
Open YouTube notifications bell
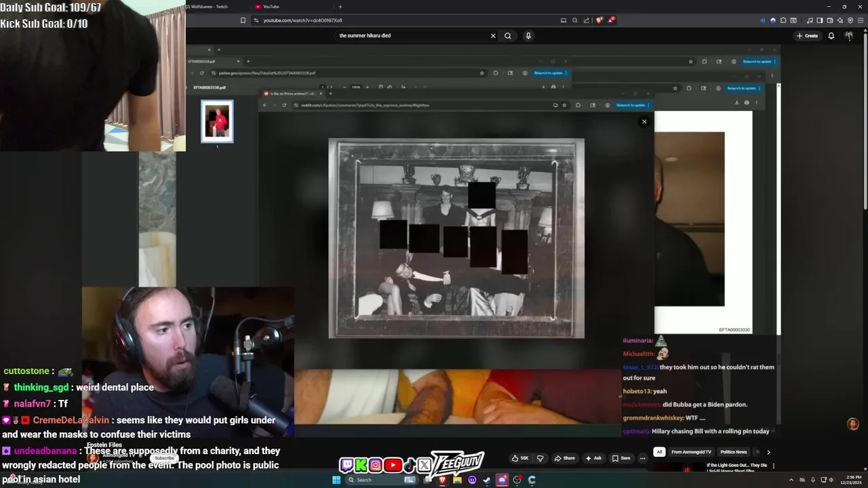coord(831,36)
